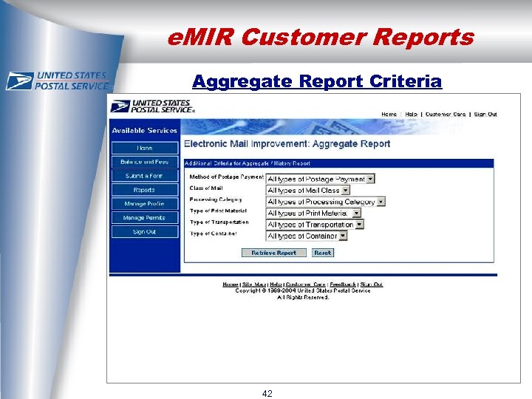Click the 'Available Services' sidebar heading

coord(145,131)
